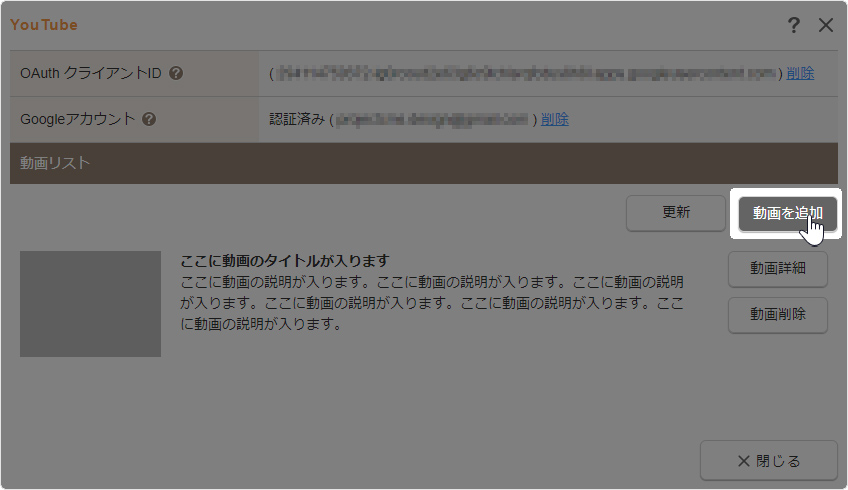The width and height of the screenshot is (848, 490).
Task: Click the video description text paragraph
Action: (x=432, y=303)
